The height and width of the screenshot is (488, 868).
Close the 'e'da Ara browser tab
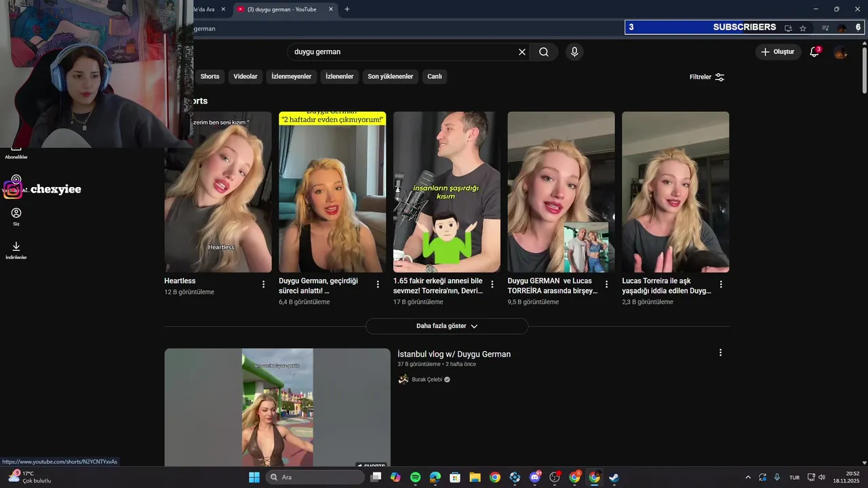pyautogui.click(x=223, y=9)
